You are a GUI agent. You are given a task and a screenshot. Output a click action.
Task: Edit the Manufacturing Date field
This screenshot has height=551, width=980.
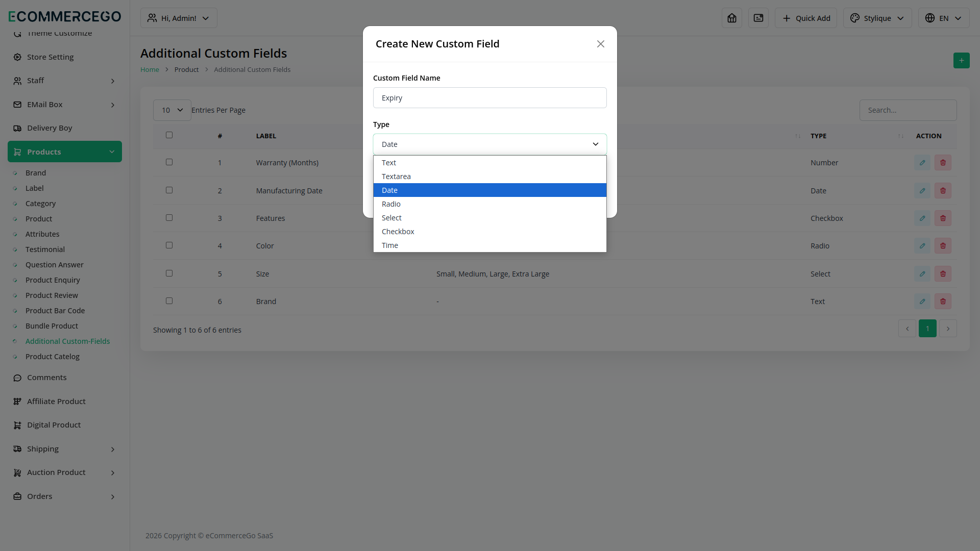922,191
